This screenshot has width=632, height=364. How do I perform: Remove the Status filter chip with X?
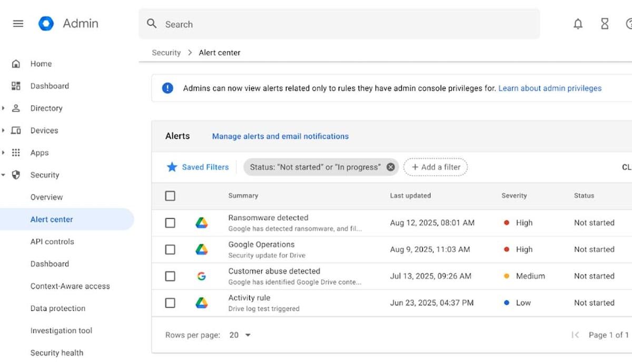[390, 167]
